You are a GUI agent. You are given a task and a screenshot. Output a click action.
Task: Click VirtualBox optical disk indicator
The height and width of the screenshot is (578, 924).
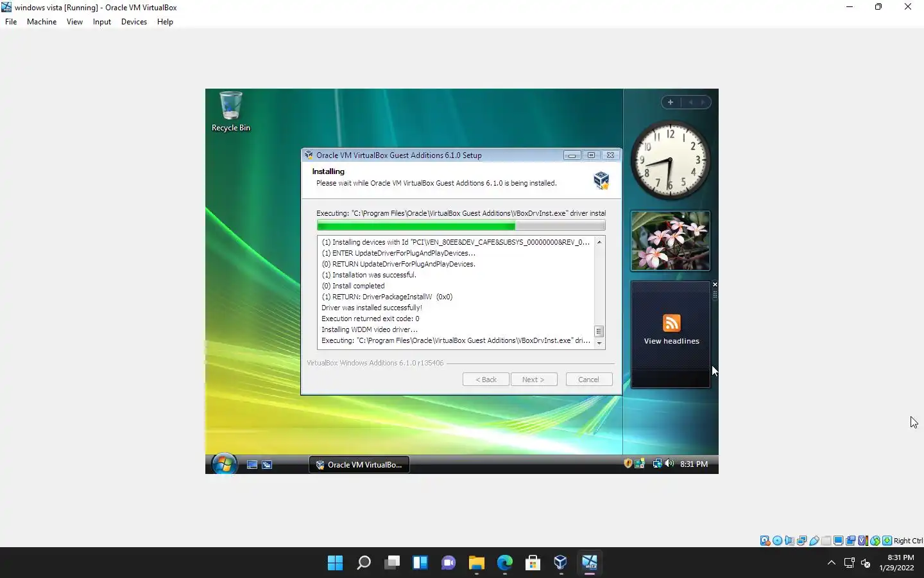tap(777, 541)
